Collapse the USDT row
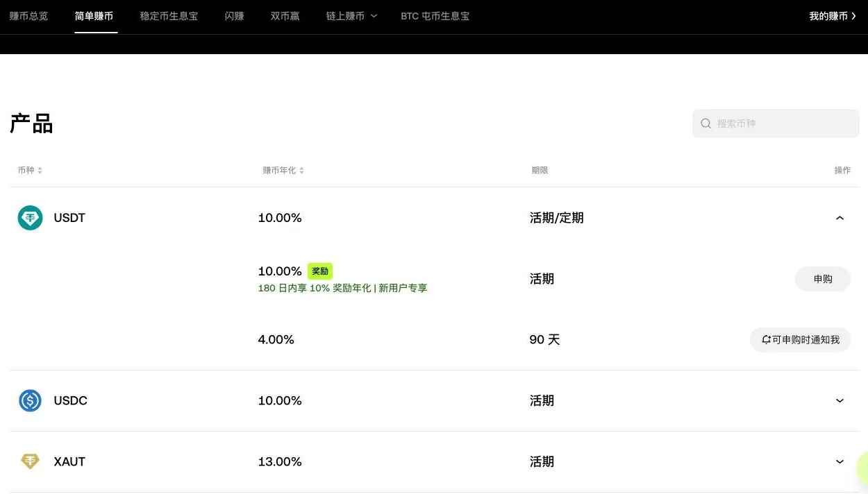Image resolution: width=868 pixels, height=494 pixels. (x=840, y=218)
